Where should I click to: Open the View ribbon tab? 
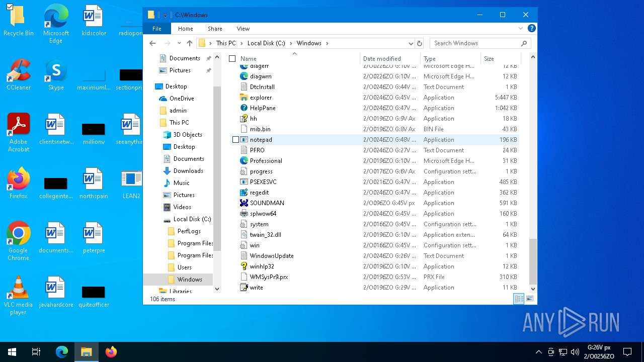243,29
